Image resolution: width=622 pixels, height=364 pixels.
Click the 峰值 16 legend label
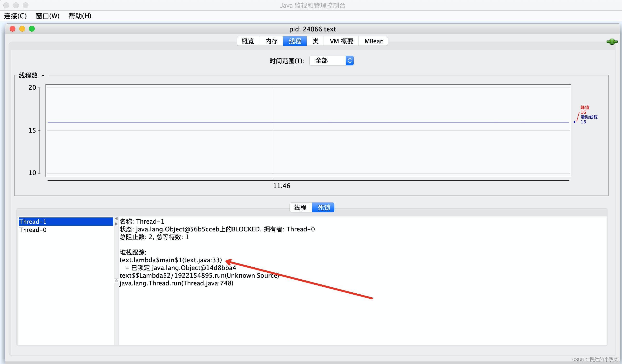(584, 110)
